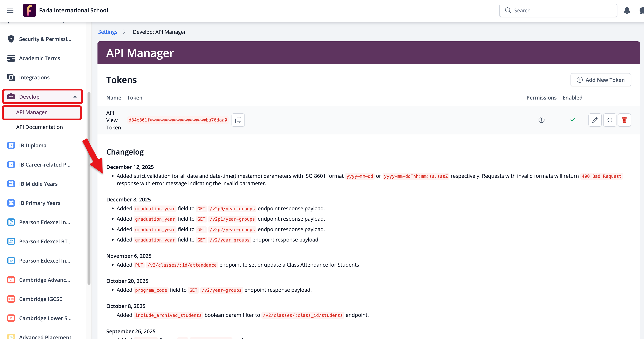Click the pencil icon to edit token
Screen dimensions: 644x339
[x=595, y=120]
